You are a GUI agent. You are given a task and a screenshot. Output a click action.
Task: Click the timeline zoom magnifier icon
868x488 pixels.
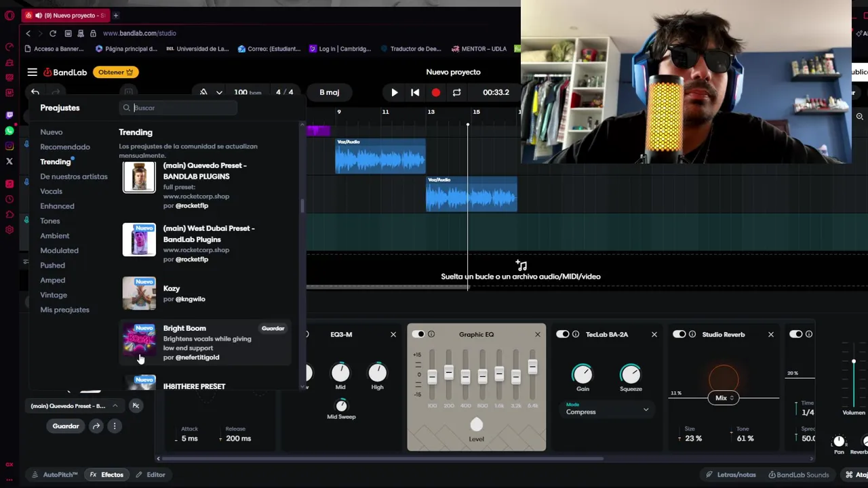[x=859, y=117]
